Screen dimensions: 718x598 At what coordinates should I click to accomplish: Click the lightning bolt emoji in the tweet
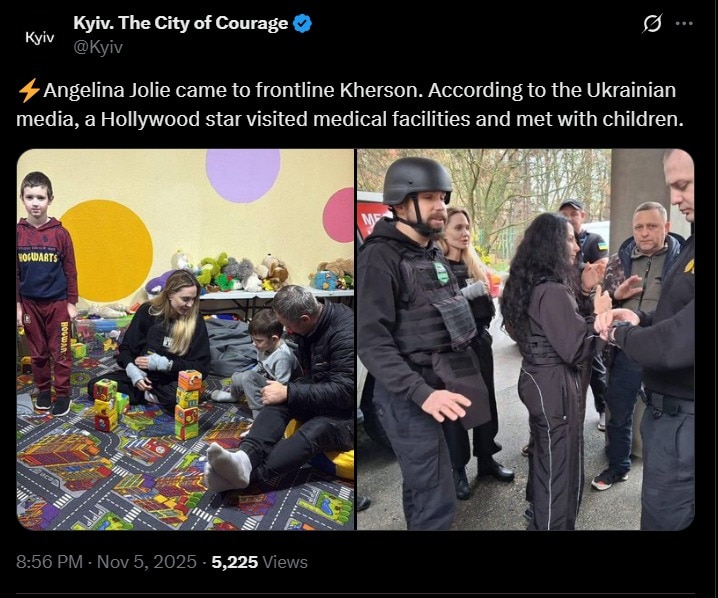28,90
